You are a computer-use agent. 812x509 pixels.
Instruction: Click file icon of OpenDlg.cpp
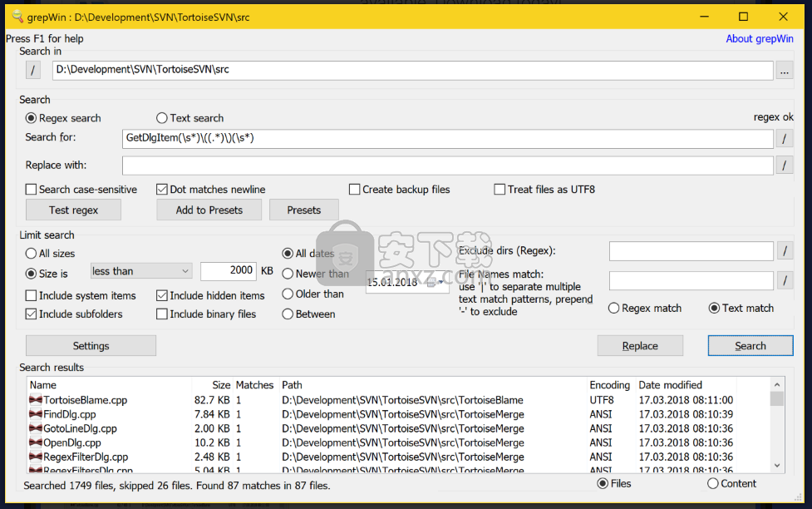(36, 442)
